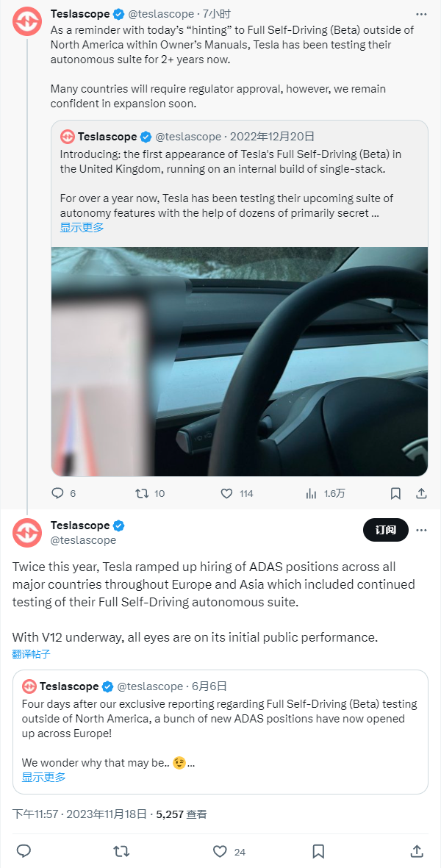Repost the main post at bottom
Screen dimensions: 441x868
click(122, 851)
